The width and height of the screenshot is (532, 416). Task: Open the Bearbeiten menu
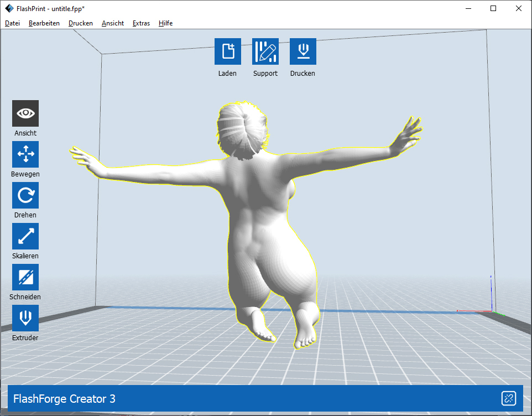44,23
